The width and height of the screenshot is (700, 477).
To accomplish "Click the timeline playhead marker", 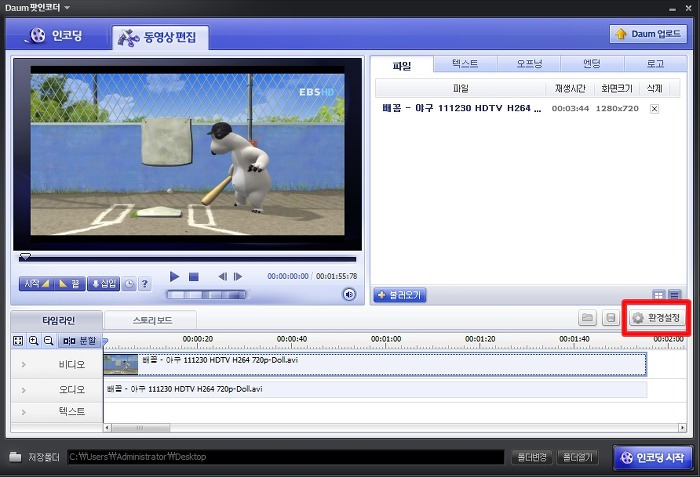I will (105, 342).
